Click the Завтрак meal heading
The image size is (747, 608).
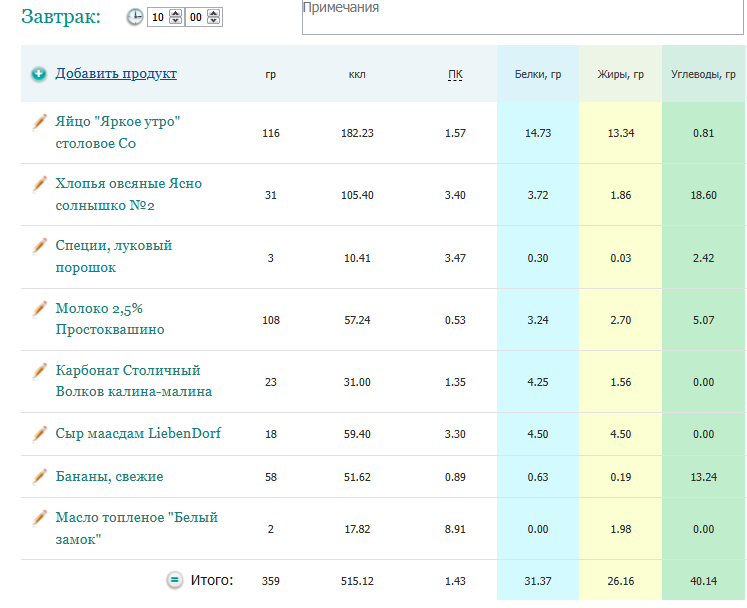[61, 17]
